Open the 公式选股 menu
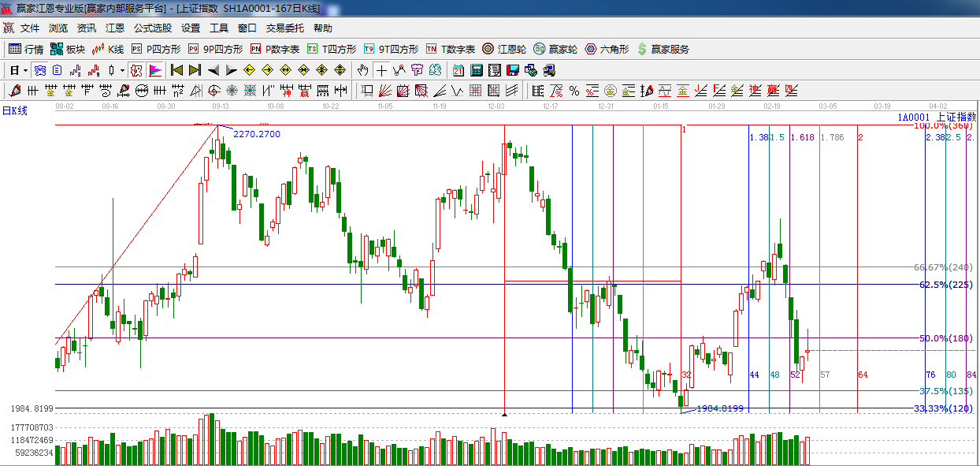This screenshot has height=466, width=980. pyautogui.click(x=152, y=28)
